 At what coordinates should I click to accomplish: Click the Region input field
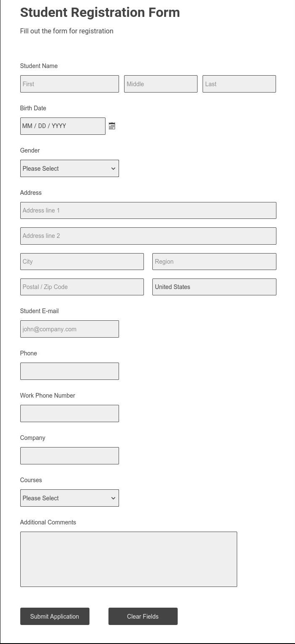click(x=214, y=261)
